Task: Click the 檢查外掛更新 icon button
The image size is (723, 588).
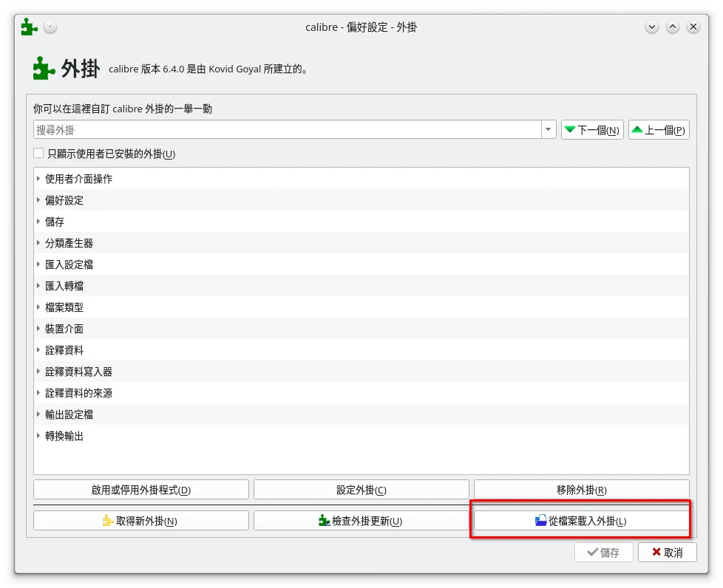Action: pos(361,521)
